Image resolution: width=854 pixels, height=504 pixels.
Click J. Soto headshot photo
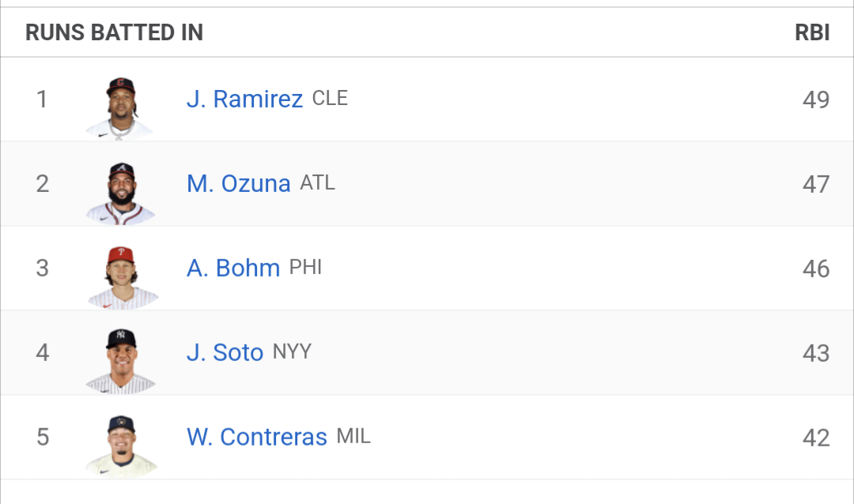[120, 361]
